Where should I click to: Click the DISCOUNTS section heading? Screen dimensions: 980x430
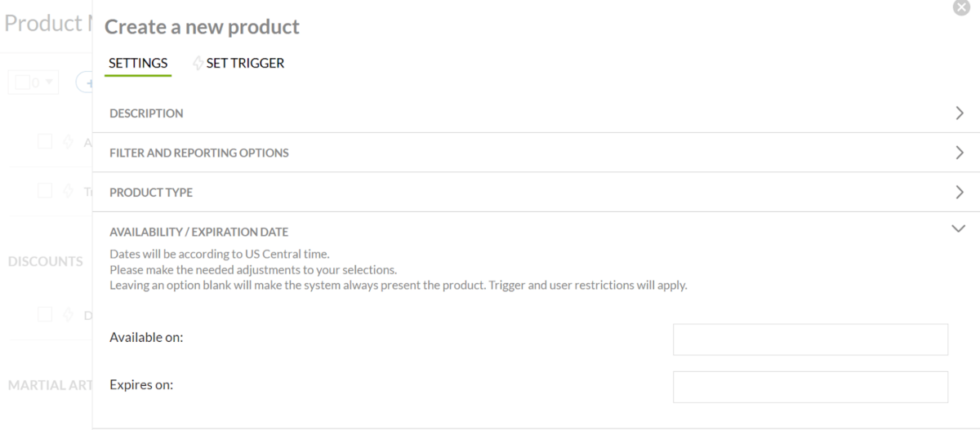46,261
